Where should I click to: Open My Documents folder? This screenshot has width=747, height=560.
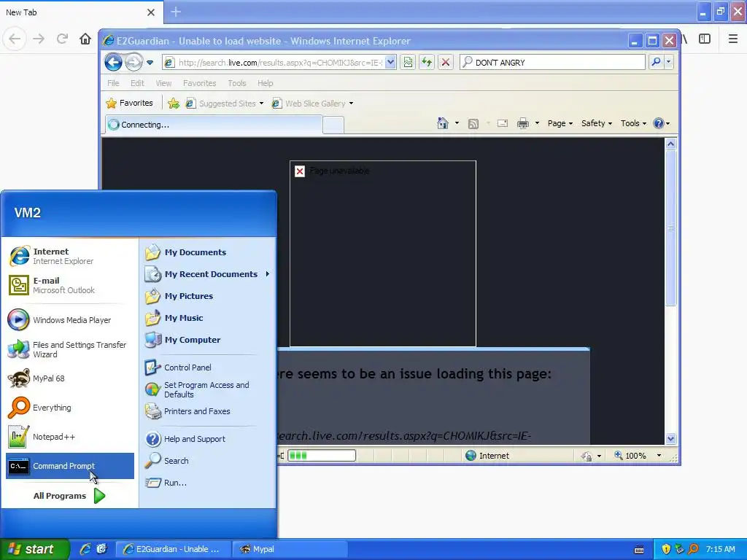click(207, 252)
